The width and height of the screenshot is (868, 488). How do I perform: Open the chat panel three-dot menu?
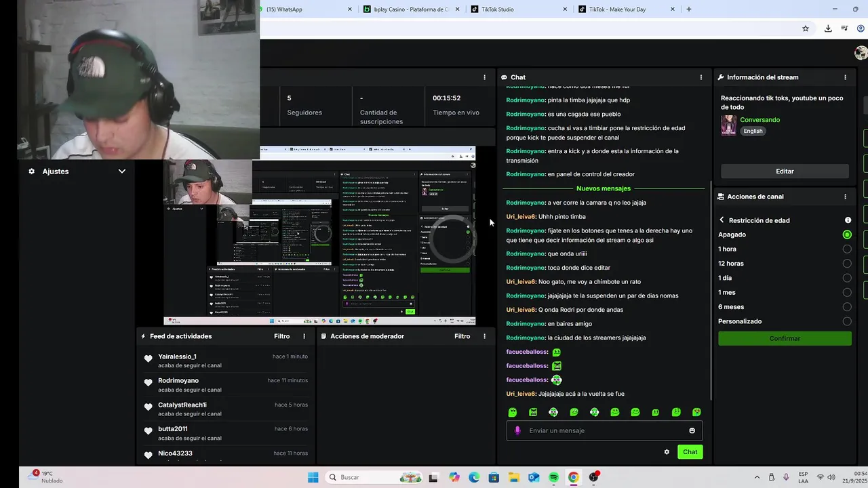click(x=701, y=77)
